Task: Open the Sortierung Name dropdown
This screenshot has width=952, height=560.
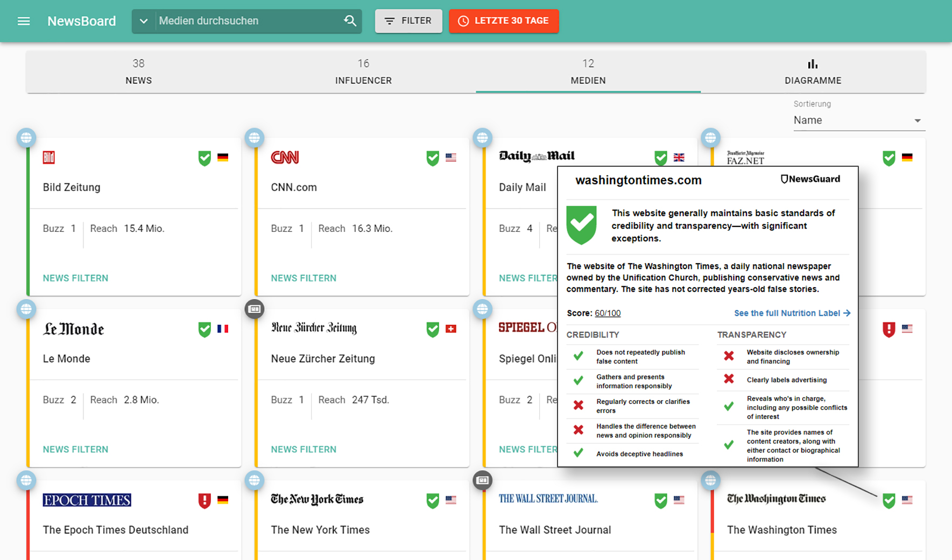Action: coord(858,120)
